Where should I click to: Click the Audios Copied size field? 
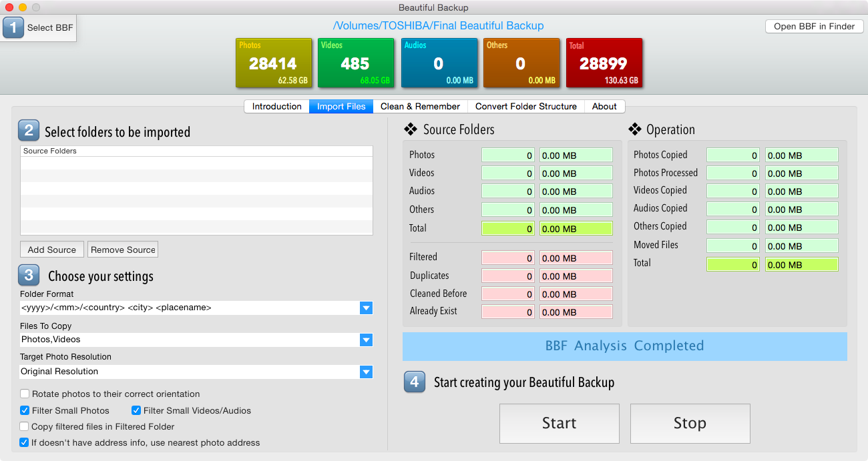[801, 209]
